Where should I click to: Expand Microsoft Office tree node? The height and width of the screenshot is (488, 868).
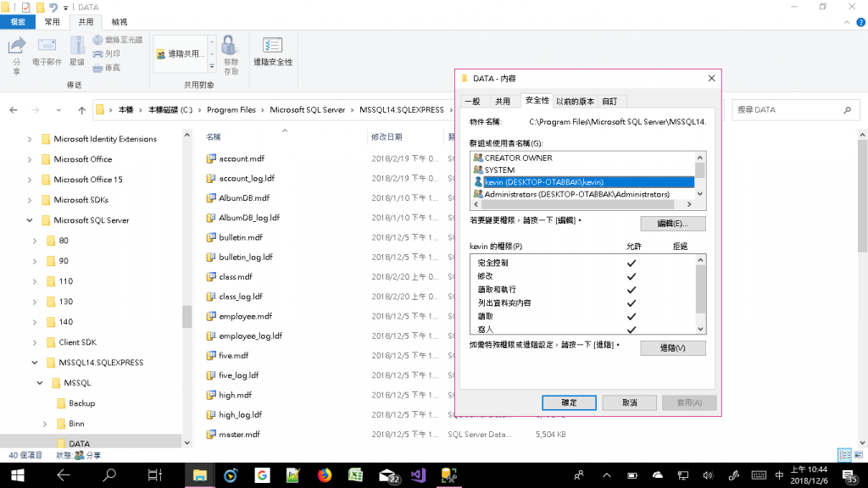pyautogui.click(x=30, y=159)
